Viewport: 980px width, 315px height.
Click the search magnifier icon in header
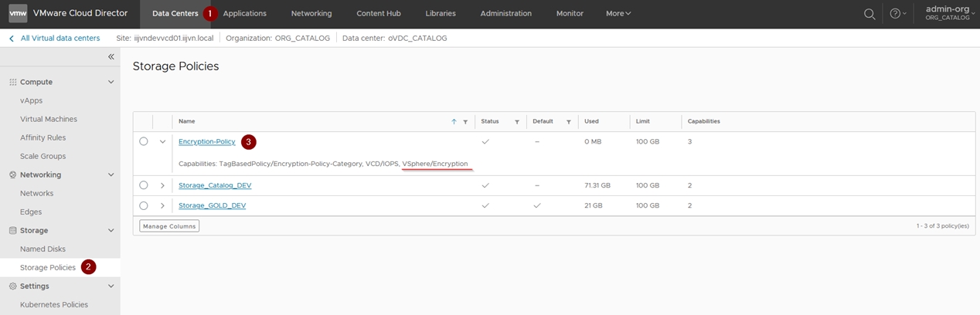(869, 14)
